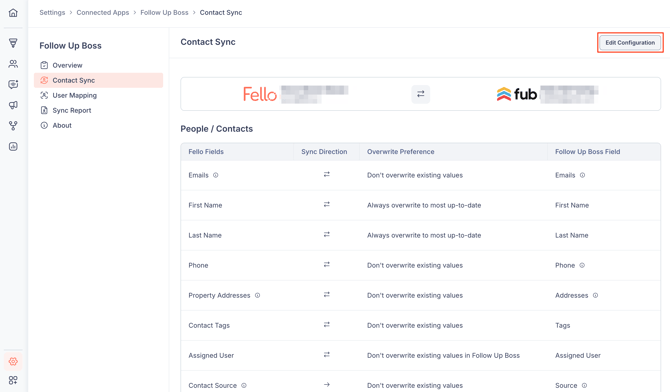
Task: Go to Settings breadcrumb link
Action: click(x=52, y=12)
